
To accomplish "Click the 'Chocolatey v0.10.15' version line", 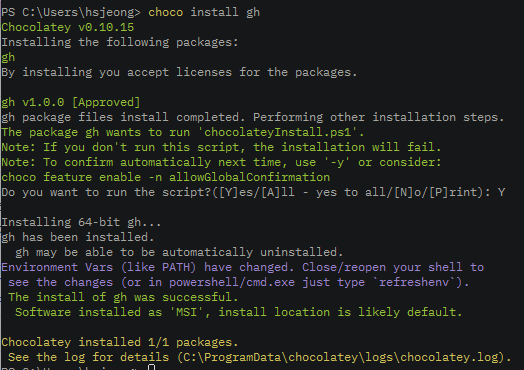I will click(x=68, y=27).
